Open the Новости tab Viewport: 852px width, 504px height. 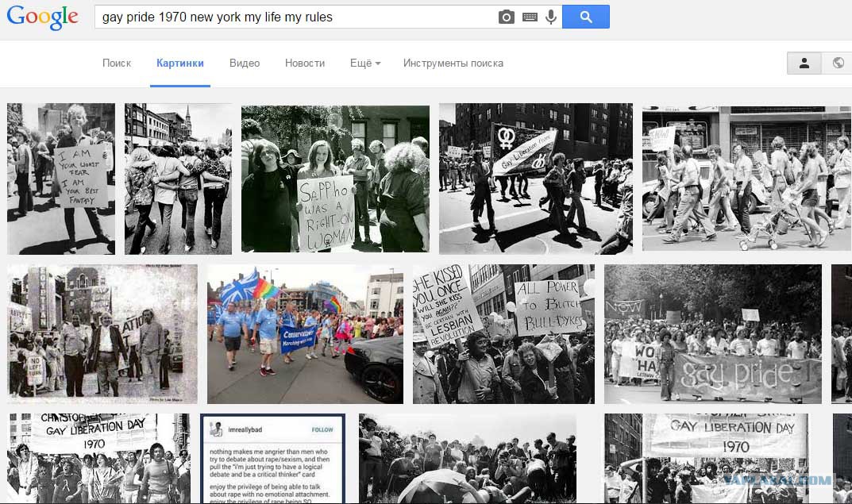click(305, 63)
